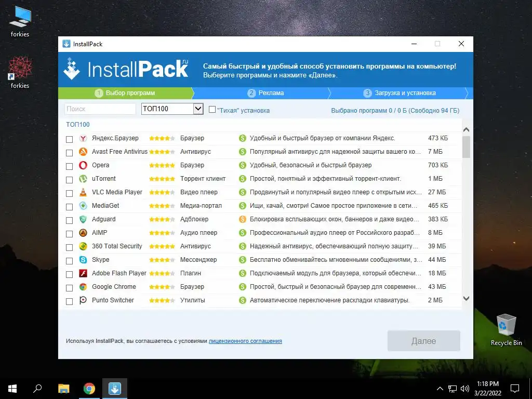The height and width of the screenshot is (399, 532).
Task: Click the InstallPack logo in header banner
Action: (126, 69)
